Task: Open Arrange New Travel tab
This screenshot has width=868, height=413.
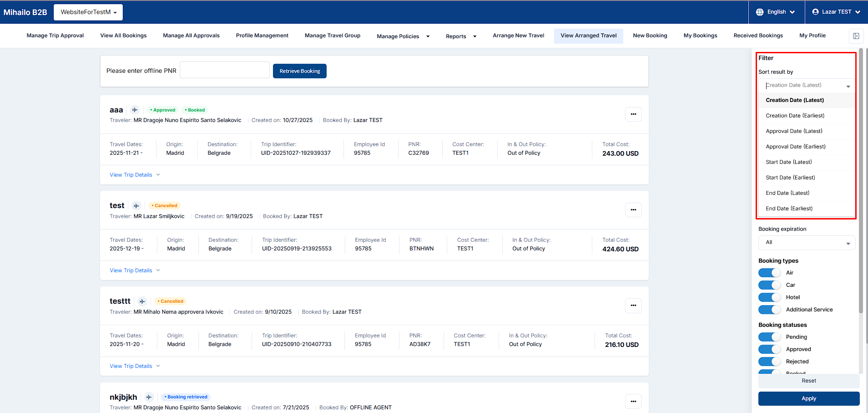Action: click(518, 36)
